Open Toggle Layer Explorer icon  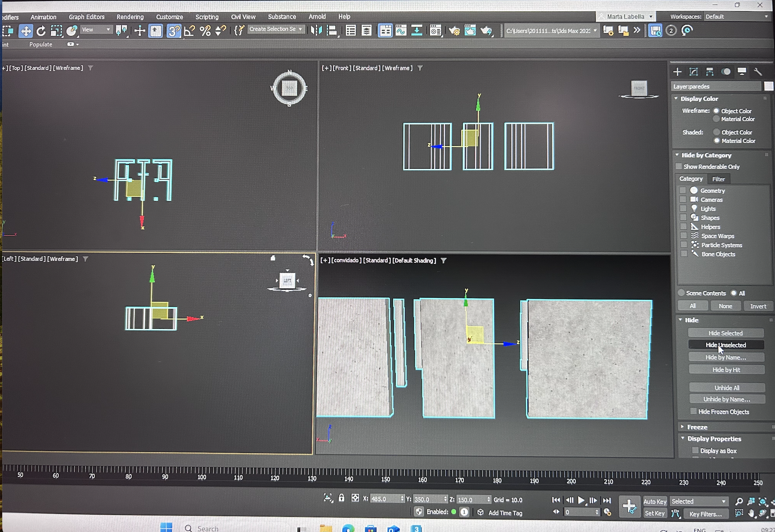click(366, 31)
